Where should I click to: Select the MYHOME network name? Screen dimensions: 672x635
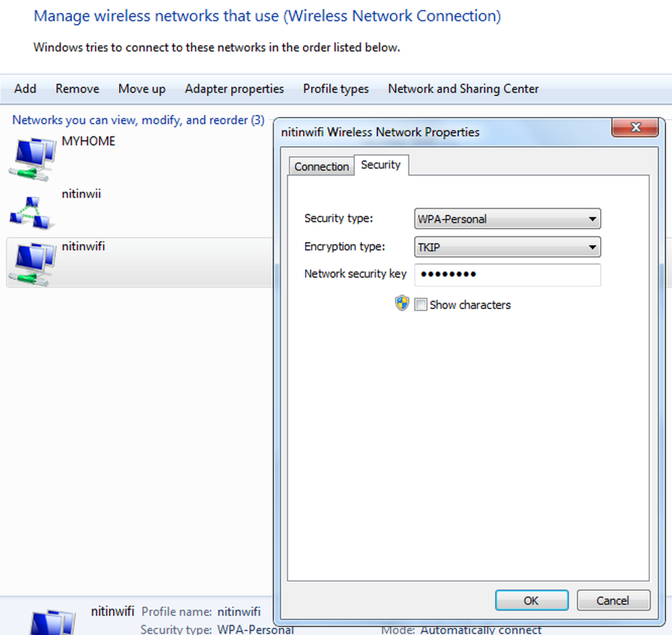click(x=88, y=141)
